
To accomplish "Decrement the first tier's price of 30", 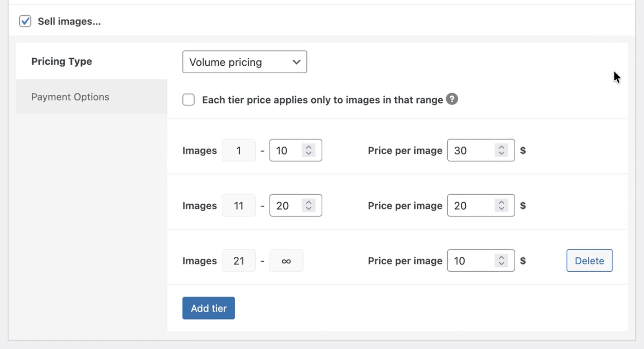I will 501,154.
